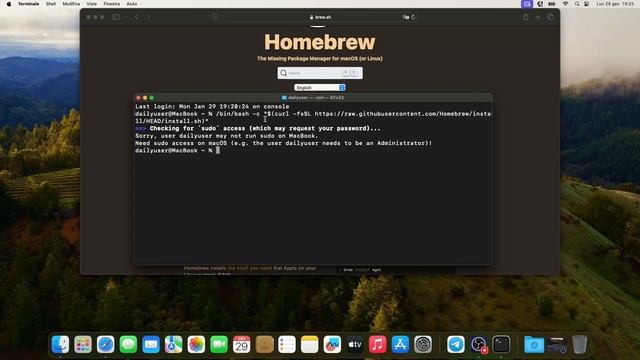This screenshot has height=360, width=640.
Task: Click the battery status icon
Action: click(552, 4)
